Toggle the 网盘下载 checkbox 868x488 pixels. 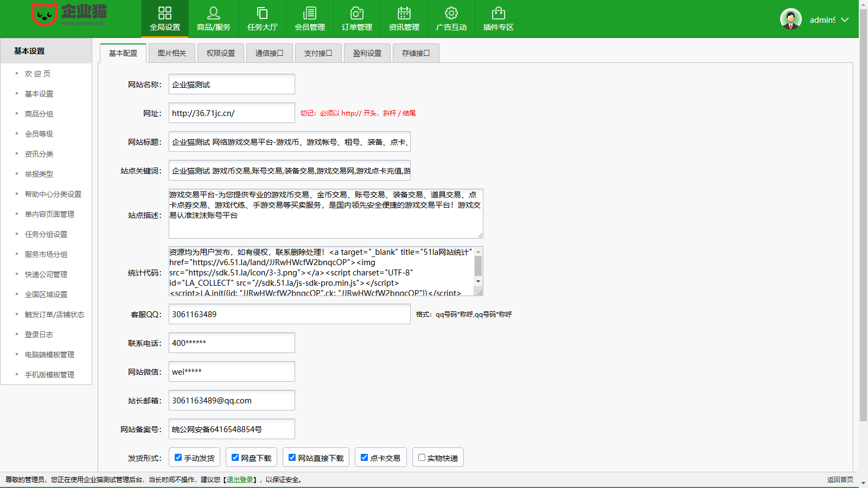point(235,458)
